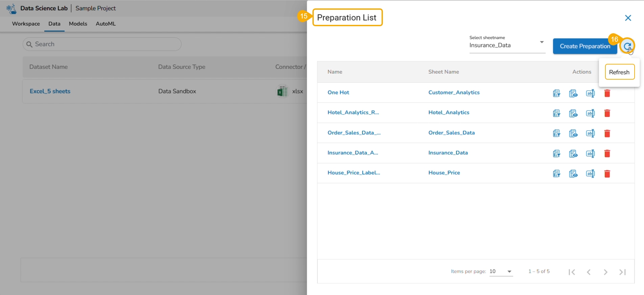Click the dataset Search field

102,44
